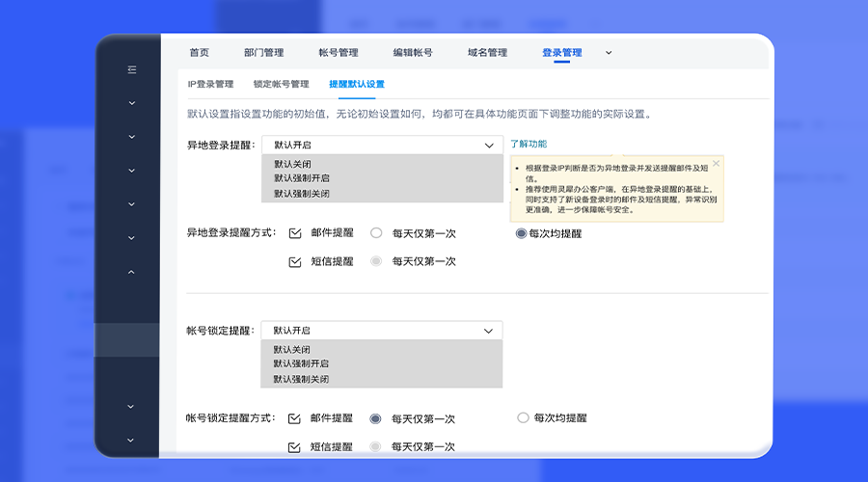Expand the bottom-most sidebar chevron
This screenshot has height=482, width=868.
132,441
